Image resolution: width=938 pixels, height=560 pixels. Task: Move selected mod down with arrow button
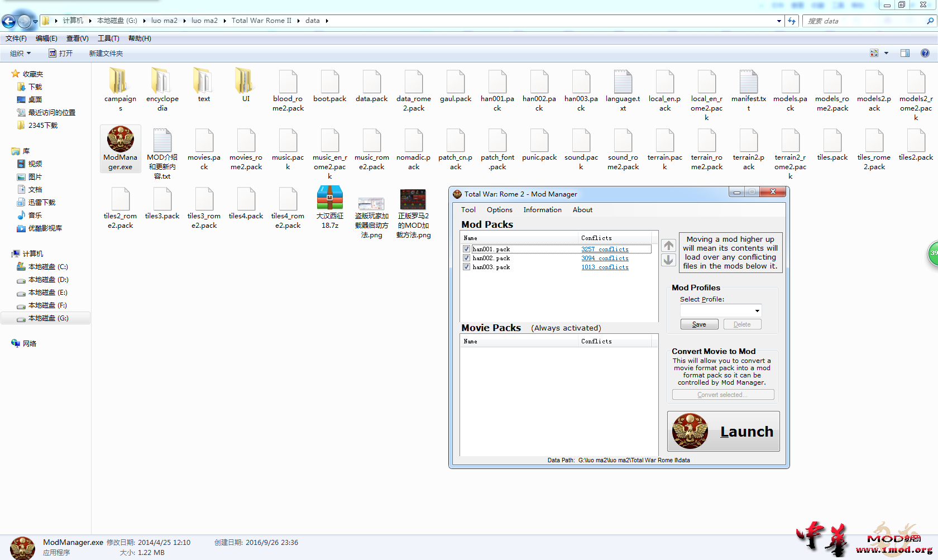pos(668,260)
